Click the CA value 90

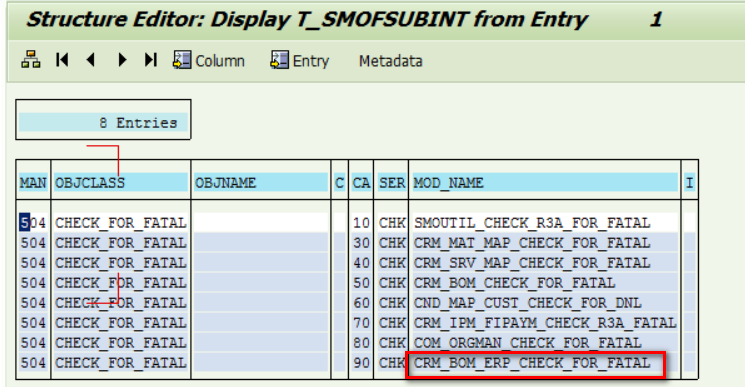(361, 363)
